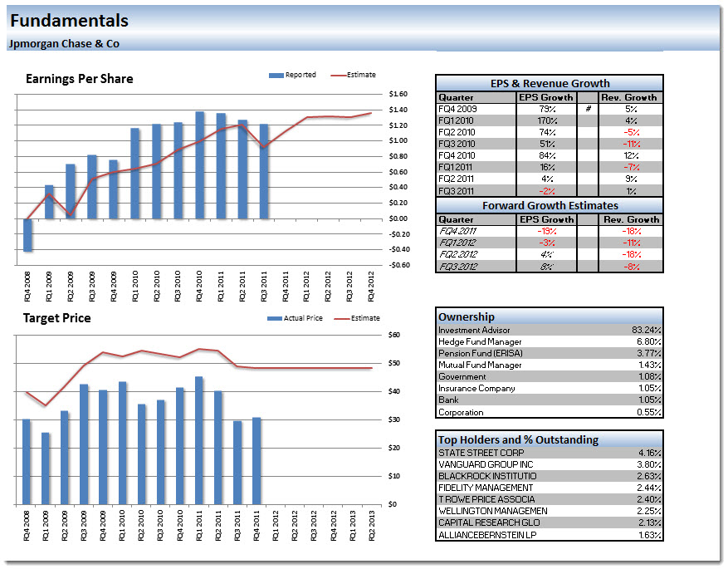The height and width of the screenshot is (569, 728).
Task: Click the 12% revenue growth cell
Action: click(x=631, y=155)
